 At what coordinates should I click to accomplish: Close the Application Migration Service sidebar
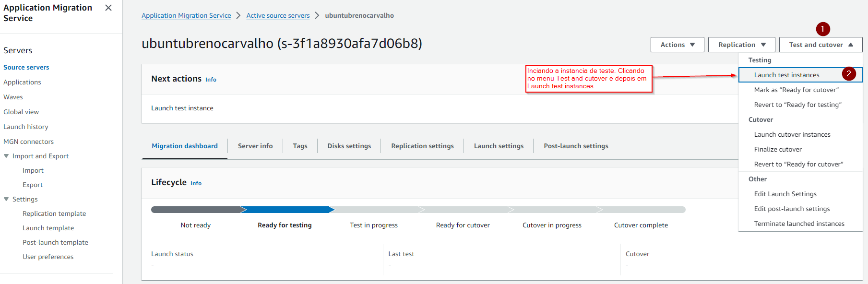[x=108, y=8]
